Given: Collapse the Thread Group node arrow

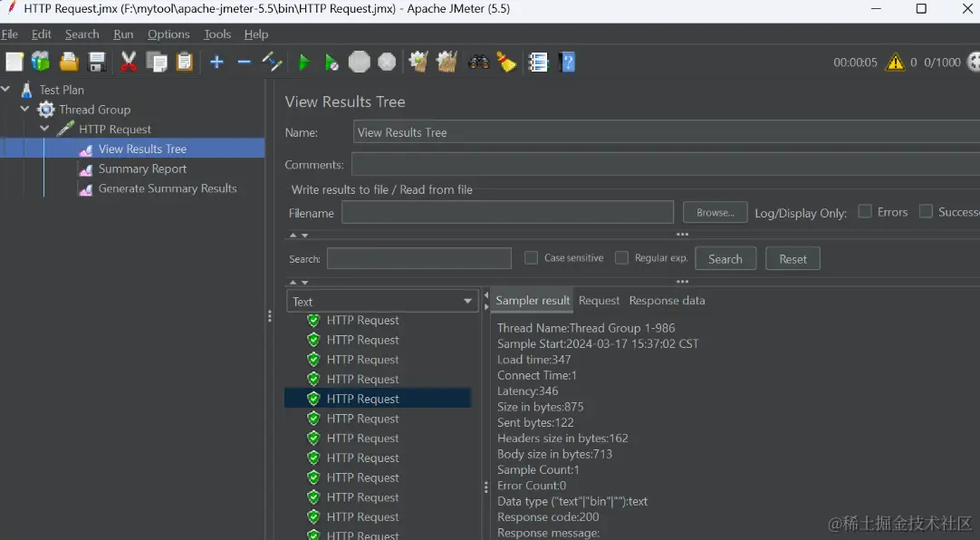Looking at the screenshot, I should pos(25,109).
